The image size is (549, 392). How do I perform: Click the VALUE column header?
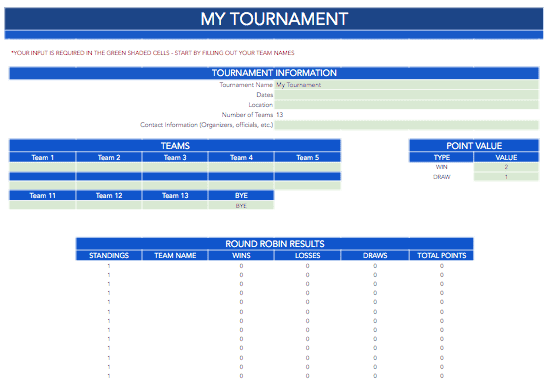(506, 158)
